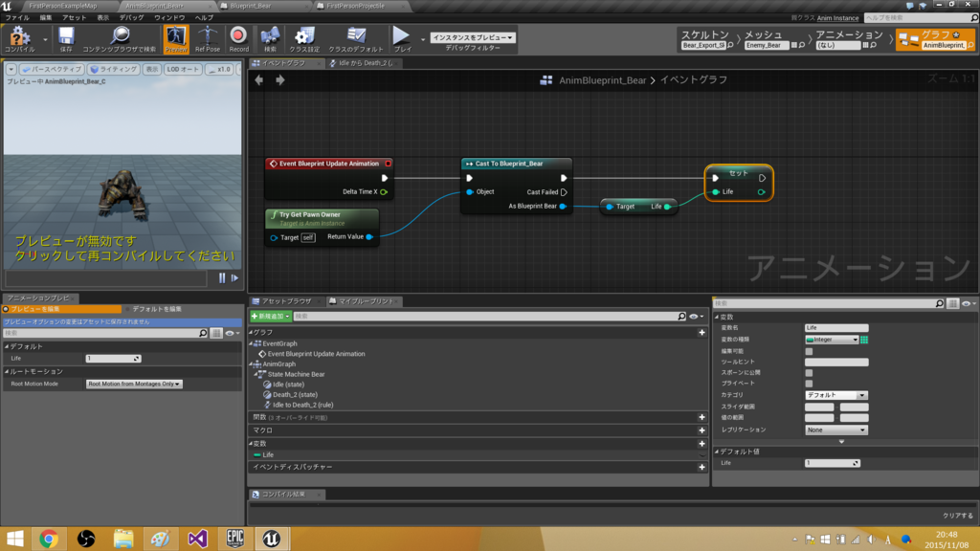
Task: Open Class Defaults icon
Action: tap(356, 39)
